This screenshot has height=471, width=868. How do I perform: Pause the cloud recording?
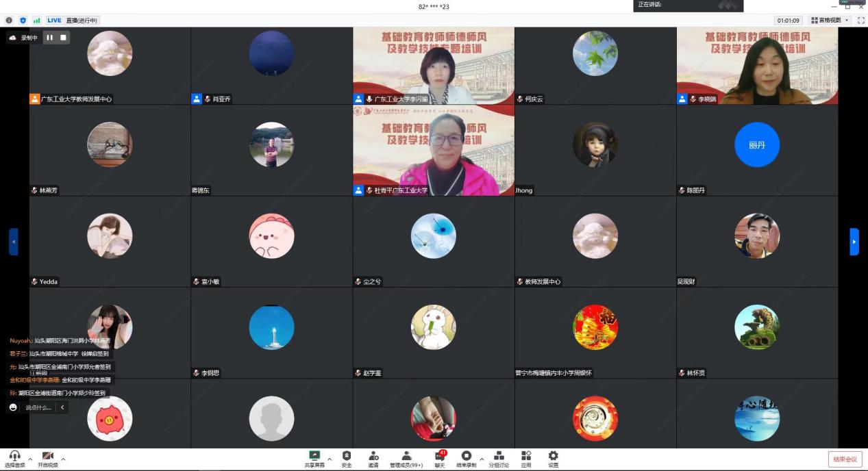pos(50,38)
